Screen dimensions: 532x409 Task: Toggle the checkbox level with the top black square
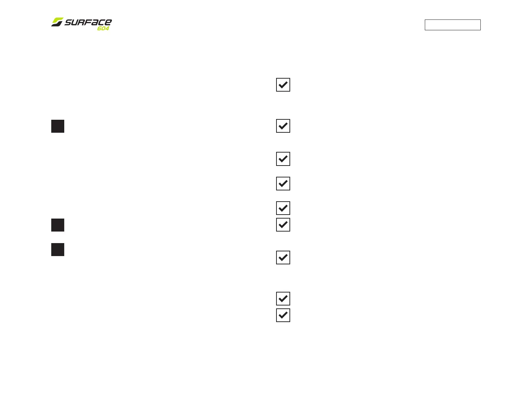[283, 126]
